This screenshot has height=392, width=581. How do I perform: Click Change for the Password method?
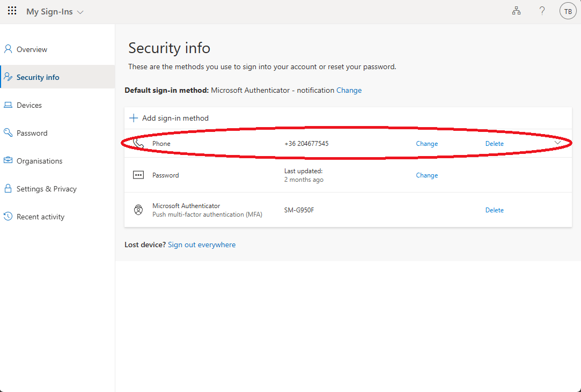pyautogui.click(x=426, y=175)
